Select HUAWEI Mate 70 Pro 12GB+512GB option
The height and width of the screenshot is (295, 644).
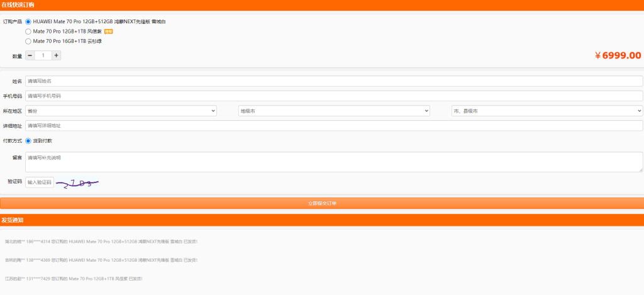pos(28,21)
